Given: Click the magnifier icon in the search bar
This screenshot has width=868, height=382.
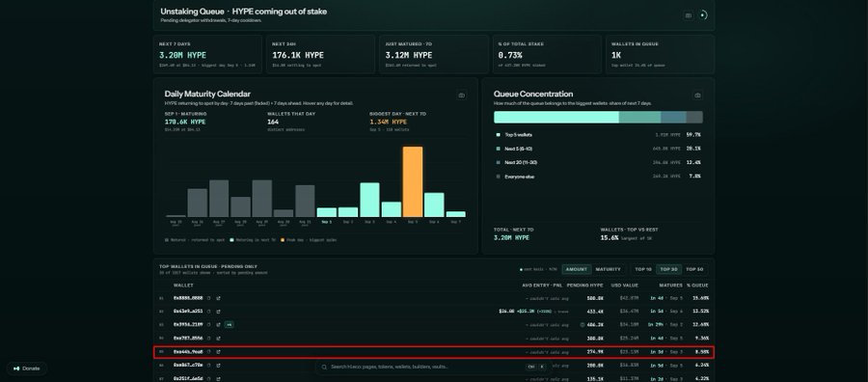Looking at the screenshot, I should (324, 367).
